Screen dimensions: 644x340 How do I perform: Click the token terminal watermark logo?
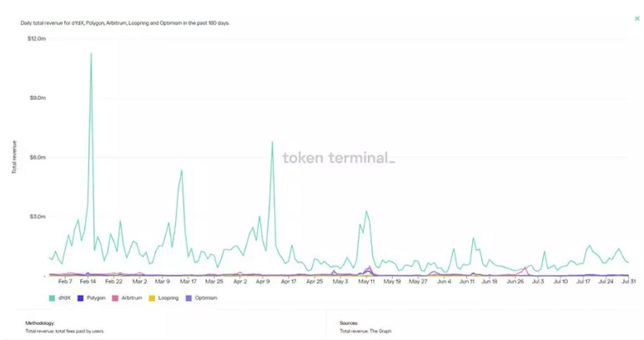(339, 157)
